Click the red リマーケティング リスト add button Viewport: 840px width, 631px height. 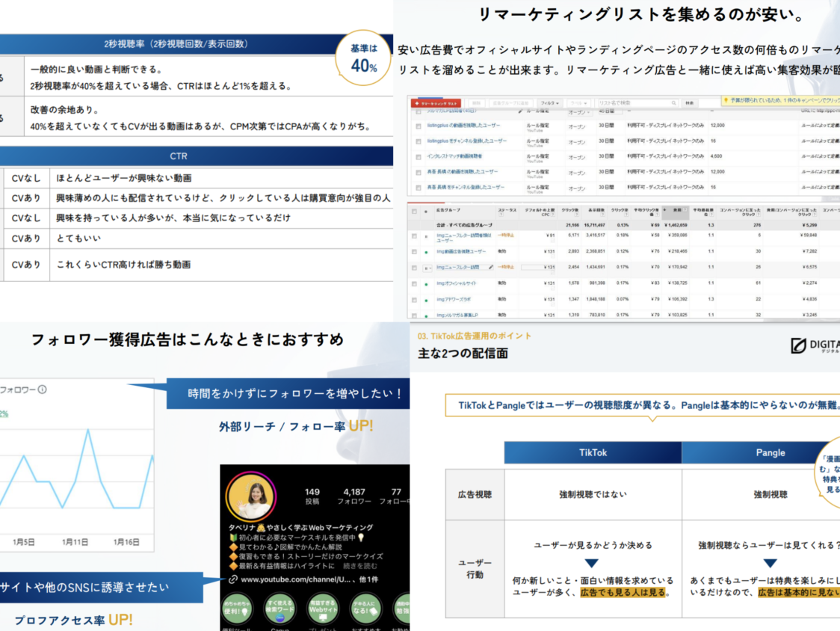tap(436, 103)
